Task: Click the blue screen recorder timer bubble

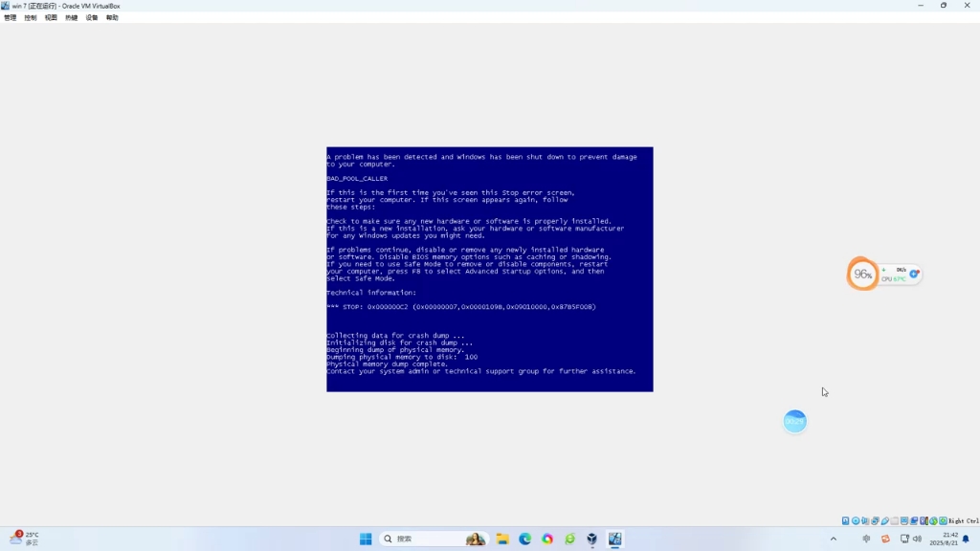Action: [x=795, y=421]
